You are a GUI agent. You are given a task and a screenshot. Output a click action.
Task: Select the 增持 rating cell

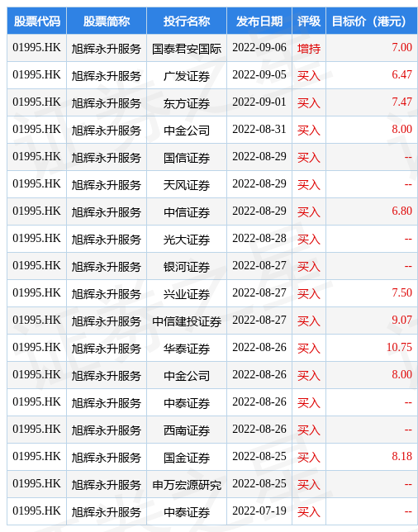pyautogui.click(x=309, y=48)
